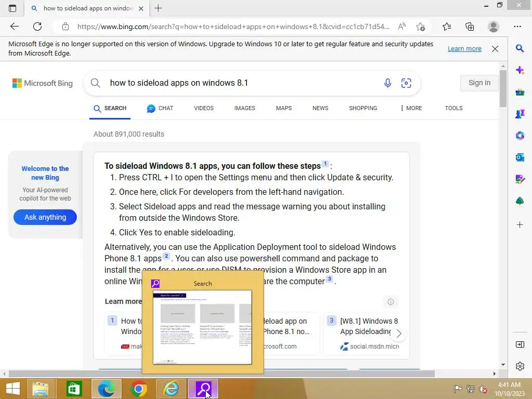The image size is (532, 399).
Task: Open '[W8.1] Windows 8. App Sideloading' source card
Action: (362, 333)
